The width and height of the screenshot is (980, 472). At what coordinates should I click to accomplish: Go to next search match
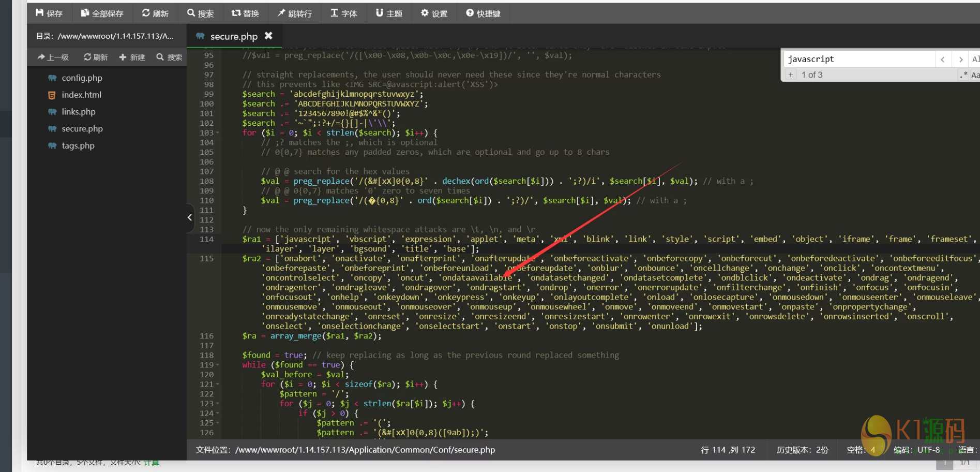click(960, 60)
